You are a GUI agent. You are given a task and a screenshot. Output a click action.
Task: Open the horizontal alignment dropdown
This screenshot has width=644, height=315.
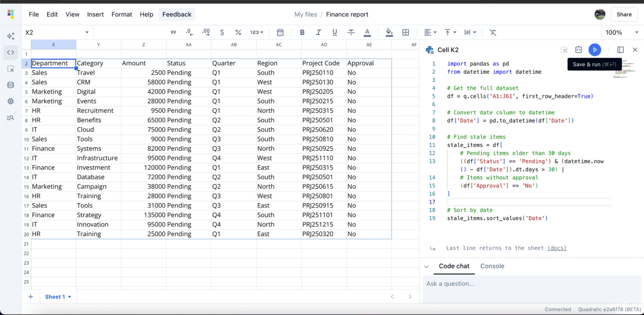430,32
